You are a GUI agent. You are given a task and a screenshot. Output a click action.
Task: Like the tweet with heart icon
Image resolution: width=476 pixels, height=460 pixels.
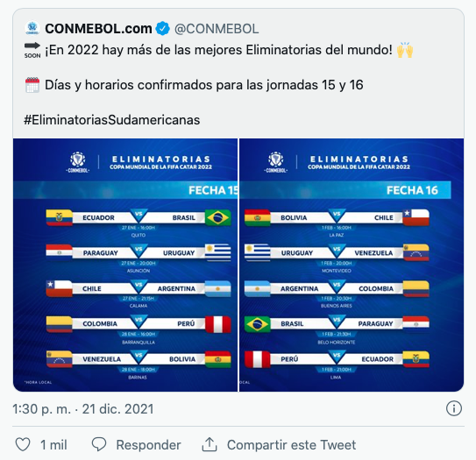pos(23,444)
